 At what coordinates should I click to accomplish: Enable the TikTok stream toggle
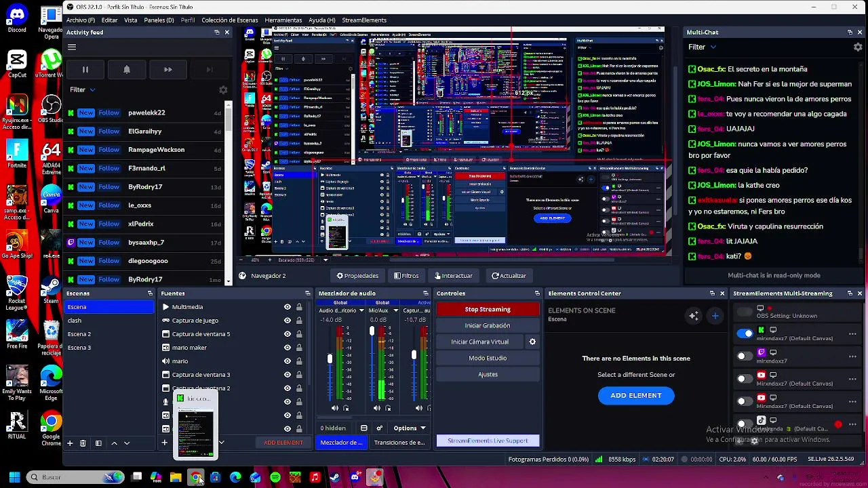tap(745, 424)
